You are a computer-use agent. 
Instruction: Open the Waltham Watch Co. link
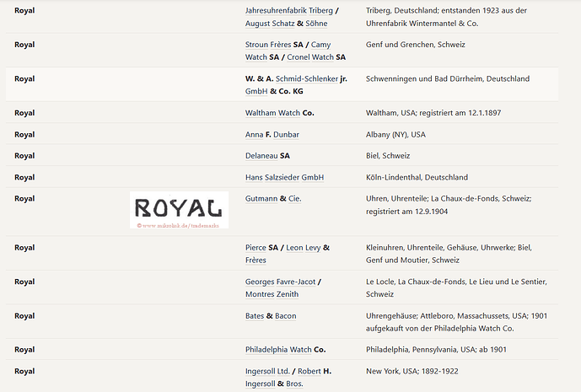279,113
